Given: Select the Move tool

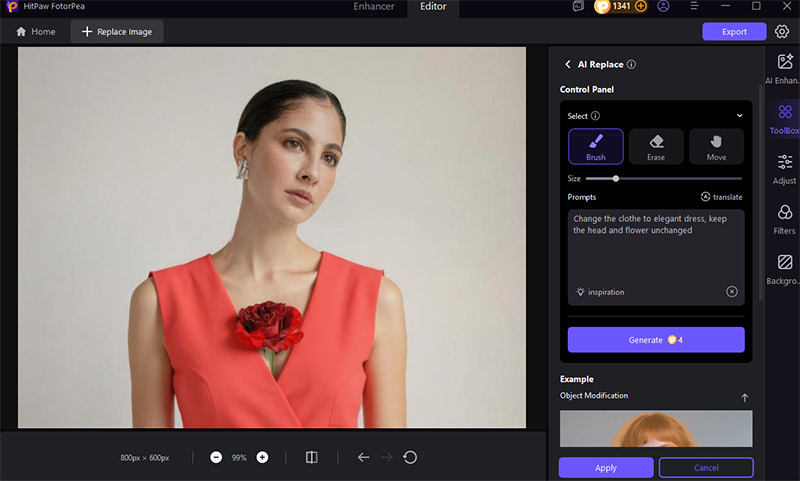Looking at the screenshot, I should click(x=716, y=146).
